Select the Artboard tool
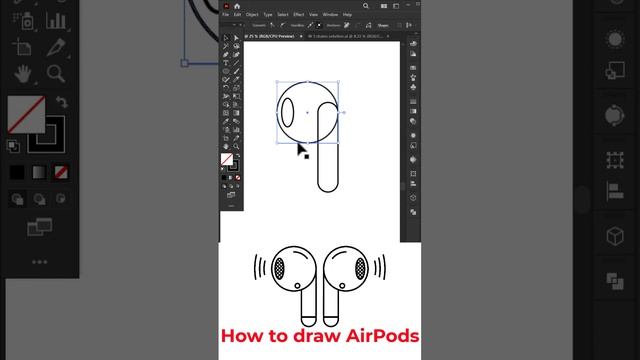Viewport: 640px width, 360px height. tap(226, 138)
